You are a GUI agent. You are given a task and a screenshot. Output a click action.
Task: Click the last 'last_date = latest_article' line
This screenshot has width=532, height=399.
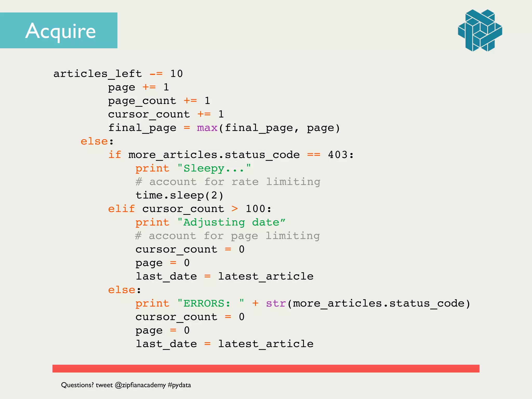tap(224, 344)
